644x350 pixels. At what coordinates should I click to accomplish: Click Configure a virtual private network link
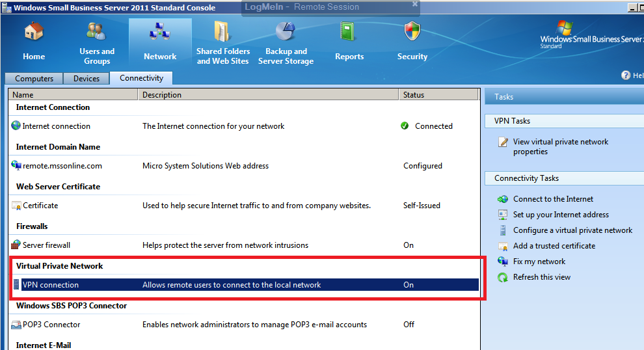tap(572, 230)
